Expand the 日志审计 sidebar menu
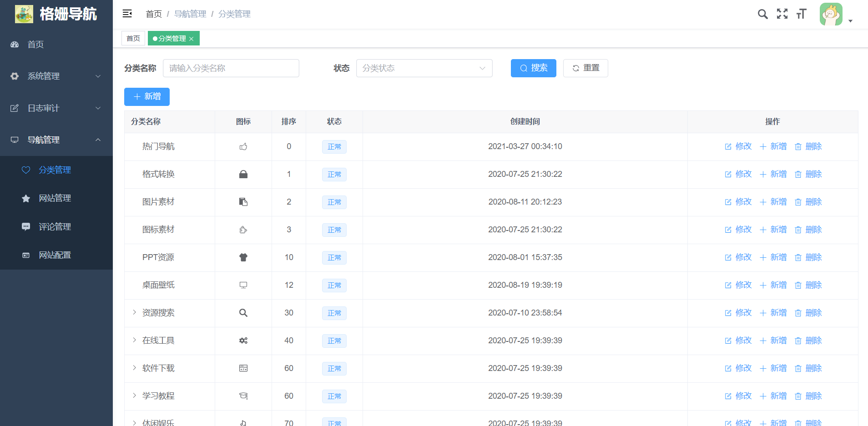This screenshot has width=868, height=426. pyautogui.click(x=56, y=108)
